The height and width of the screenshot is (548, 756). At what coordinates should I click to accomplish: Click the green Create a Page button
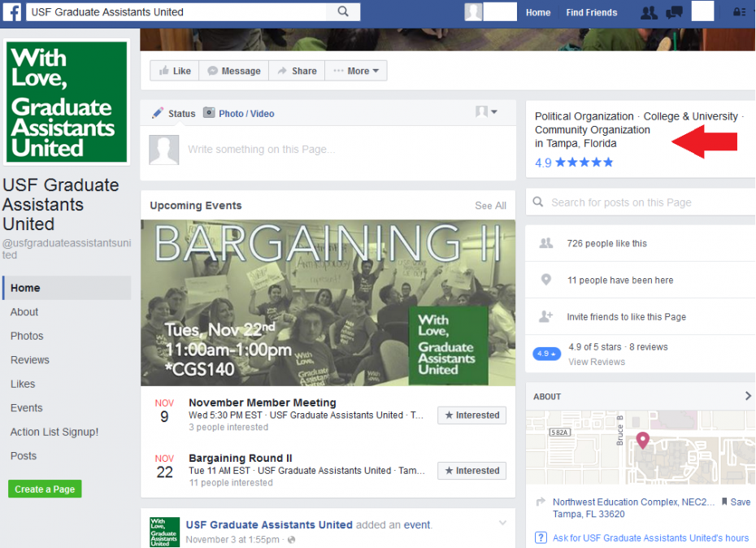coord(45,489)
